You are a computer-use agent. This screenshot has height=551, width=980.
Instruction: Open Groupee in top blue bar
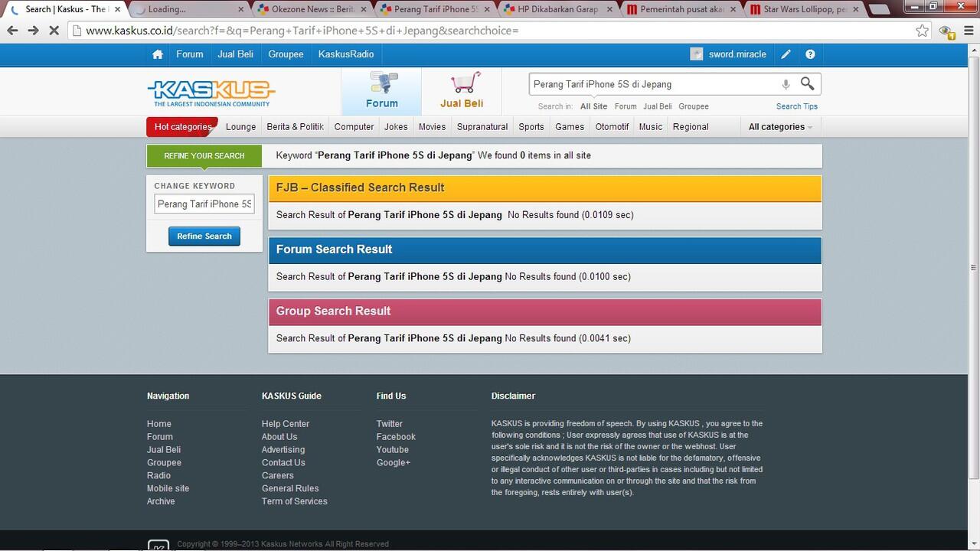(x=286, y=54)
